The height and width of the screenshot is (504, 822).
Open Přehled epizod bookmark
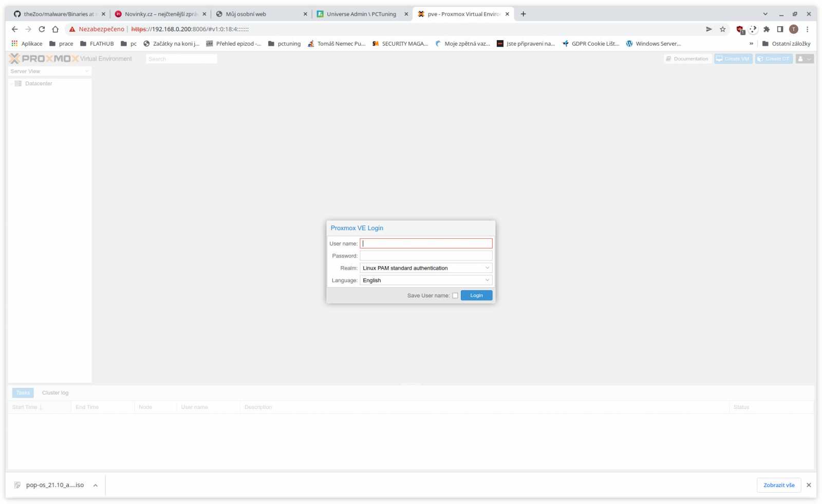pyautogui.click(x=234, y=44)
